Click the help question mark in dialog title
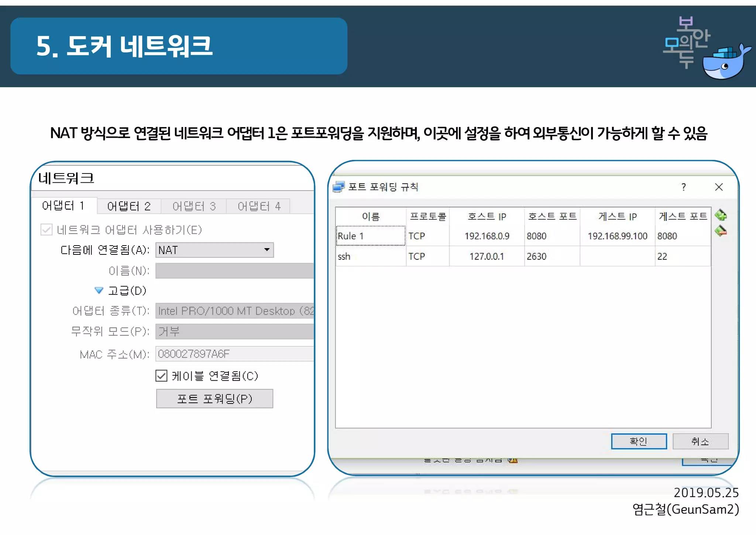756x535 pixels. click(684, 187)
